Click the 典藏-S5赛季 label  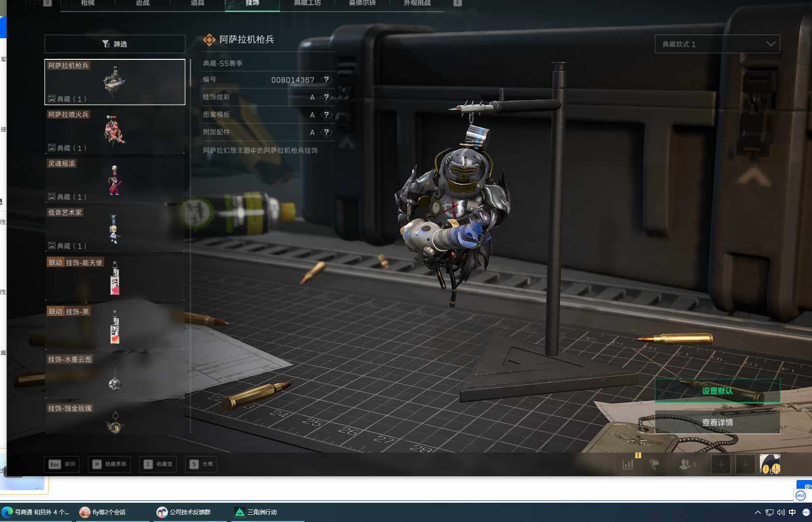[x=223, y=63]
